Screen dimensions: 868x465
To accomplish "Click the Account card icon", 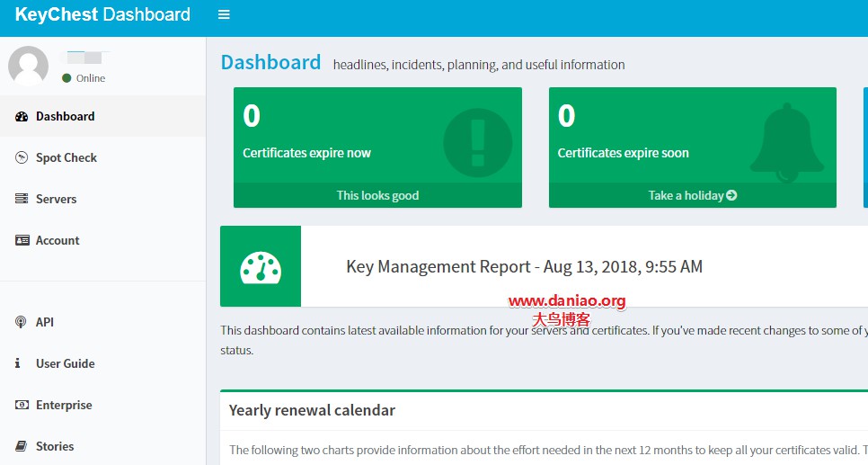I will [22, 240].
